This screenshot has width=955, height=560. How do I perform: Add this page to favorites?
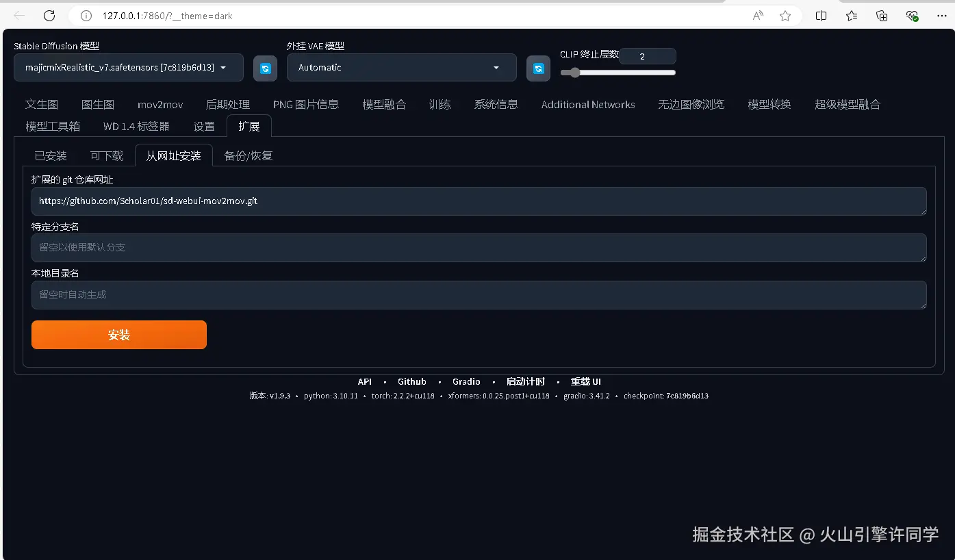pyautogui.click(x=785, y=16)
